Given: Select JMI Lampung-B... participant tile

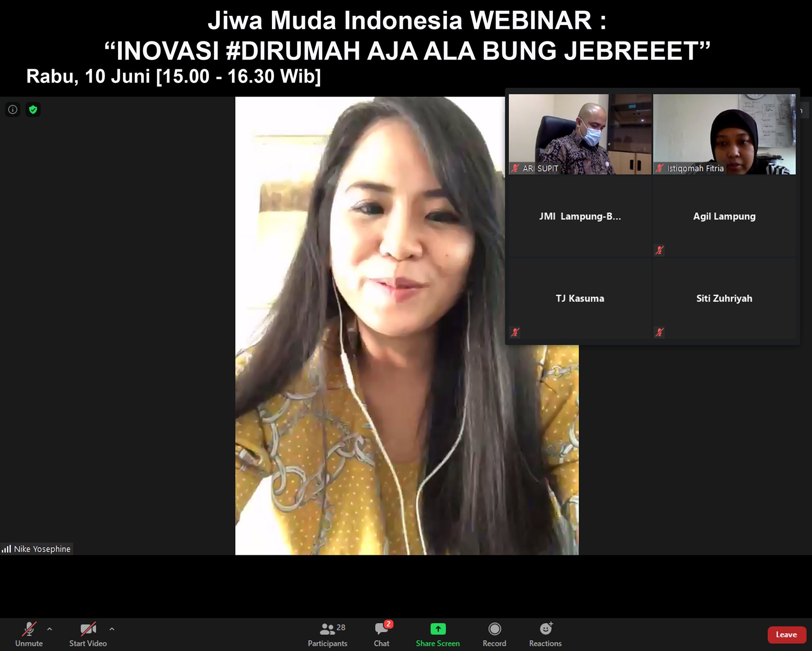Looking at the screenshot, I should [x=580, y=216].
